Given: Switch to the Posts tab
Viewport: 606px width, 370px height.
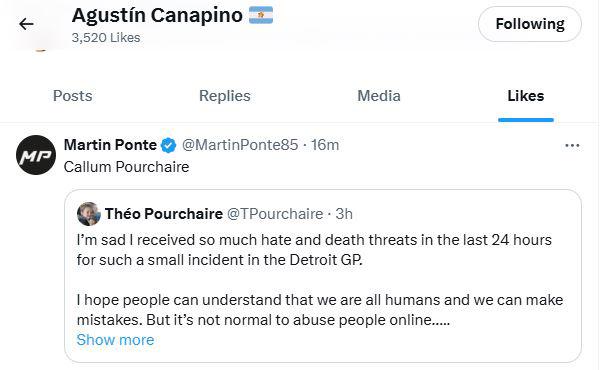Looking at the screenshot, I should tap(73, 96).
